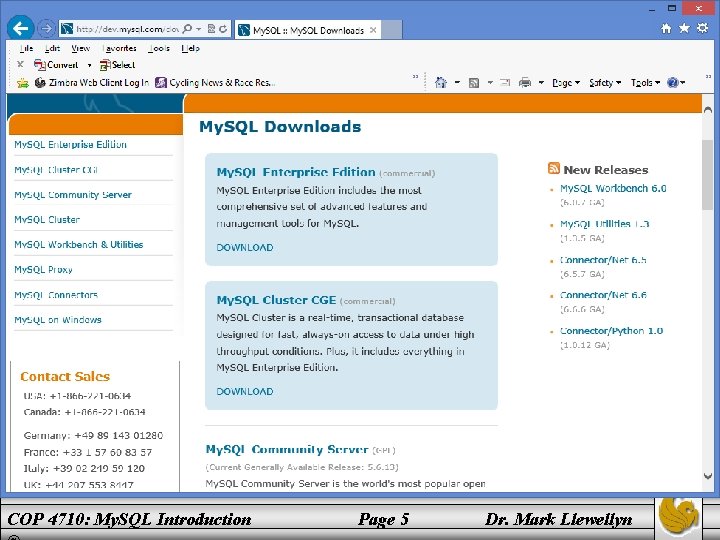This screenshot has height=540, width=720.
Task: Refresh the page with reload icon
Action: (x=223, y=29)
